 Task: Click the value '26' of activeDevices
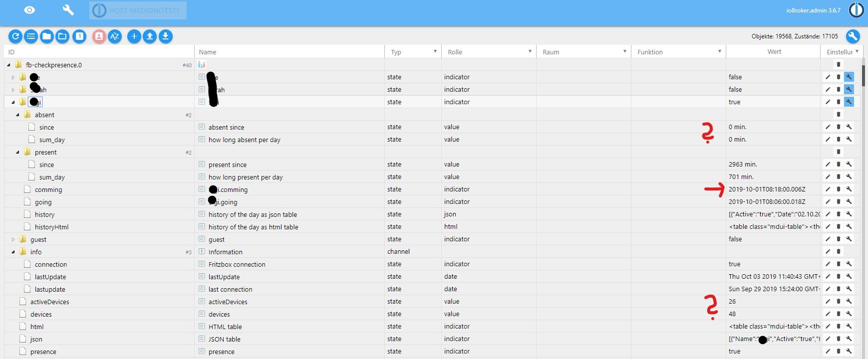tap(732, 301)
